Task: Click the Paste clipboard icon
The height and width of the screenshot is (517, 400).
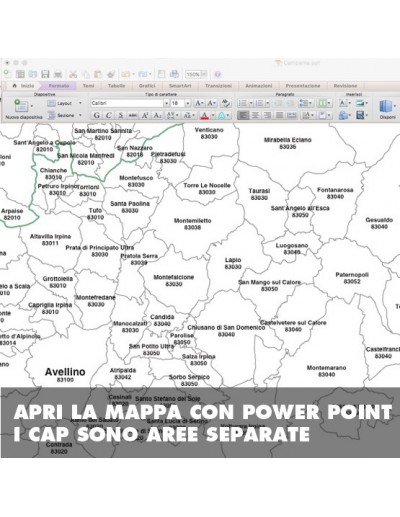Action: 98,74
